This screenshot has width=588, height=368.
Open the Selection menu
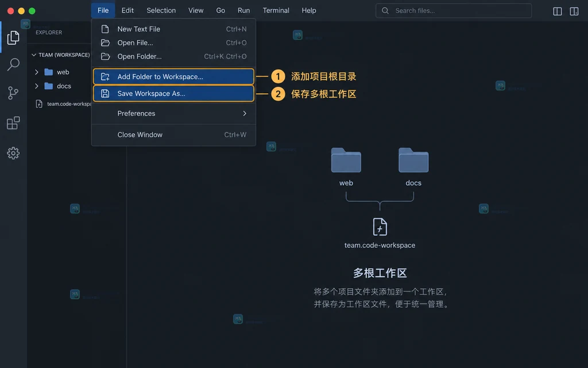pos(161,10)
